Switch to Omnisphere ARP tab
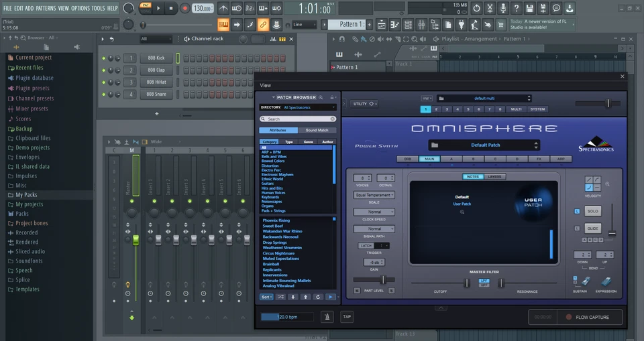Viewport: 644px width, 341px height. click(x=561, y=159)
